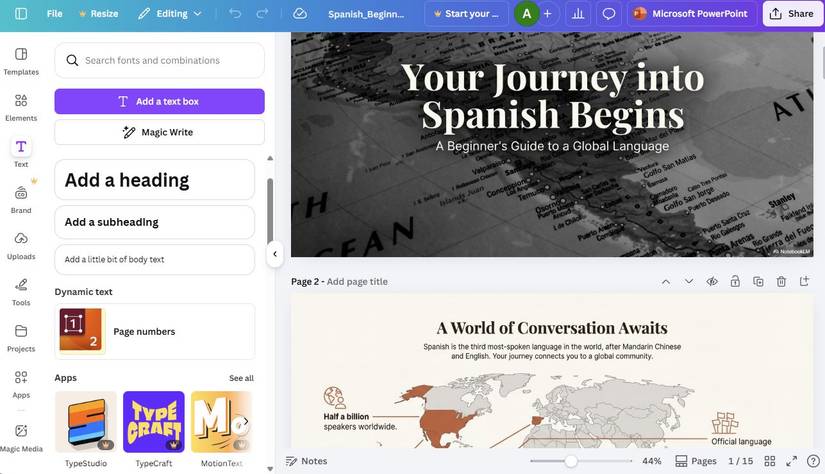The image size is (825, 474).
Task: Open the Editing mode dropdown
Action: click(169, 14)
